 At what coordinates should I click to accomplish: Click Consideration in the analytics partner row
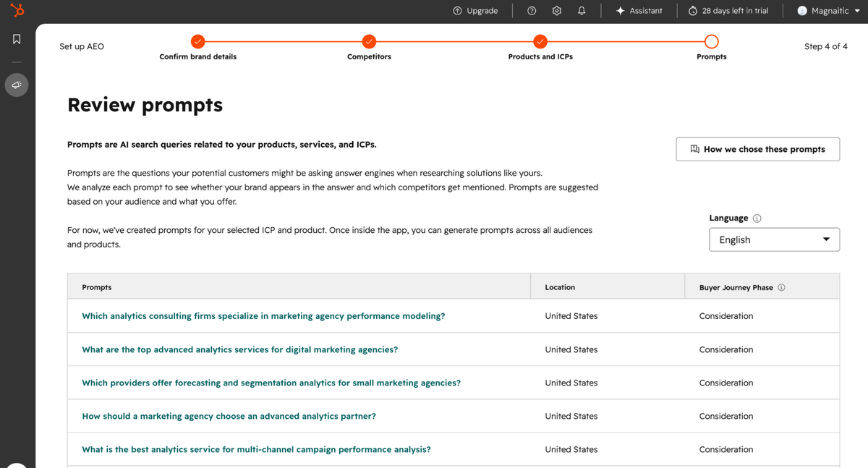726,416
